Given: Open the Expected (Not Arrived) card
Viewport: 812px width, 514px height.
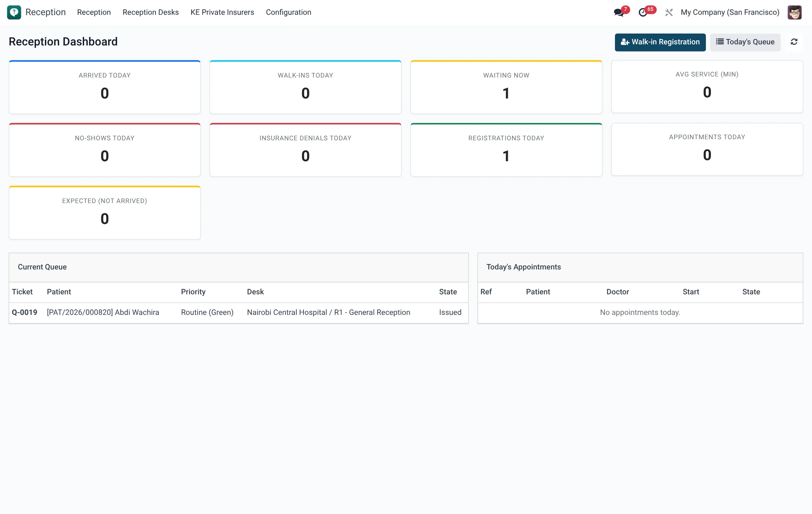Looking at the screenshot, I should (105, 212).
